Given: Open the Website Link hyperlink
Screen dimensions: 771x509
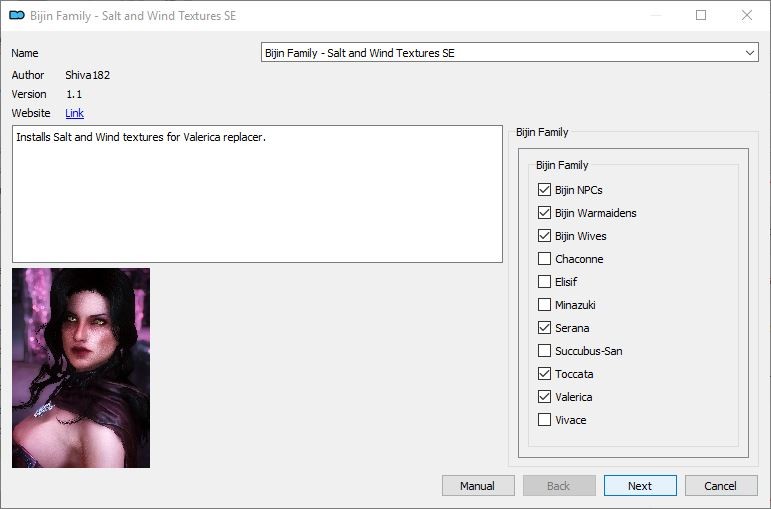Looking at the screenshot, I should click(74, 113).
